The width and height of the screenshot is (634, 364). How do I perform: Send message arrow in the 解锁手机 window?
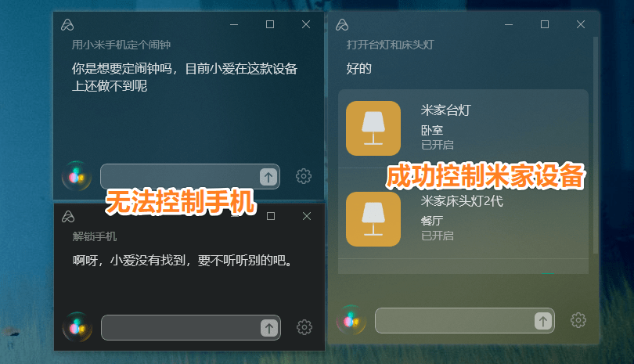[x=269, y=327]
